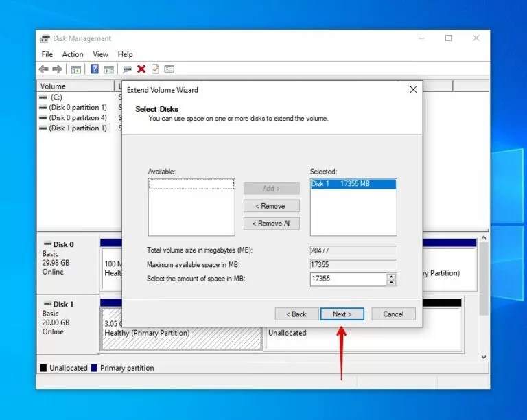Increase space amount with up spinner

click(391, 277)
